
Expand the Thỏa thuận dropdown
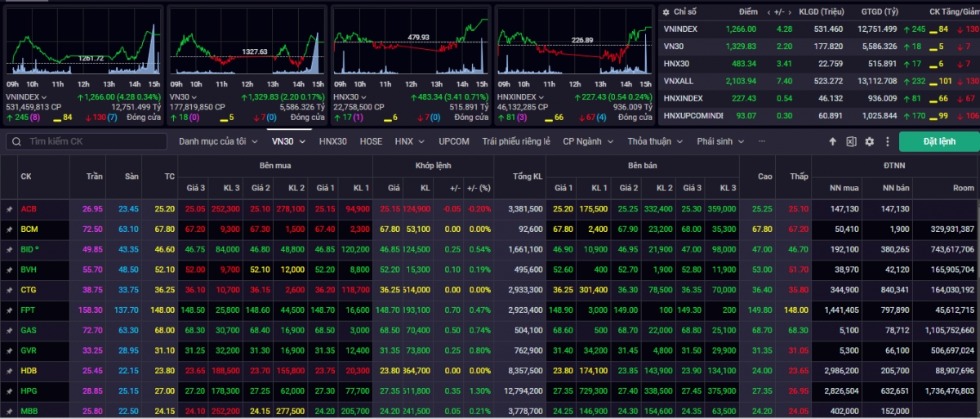point(654,141)
